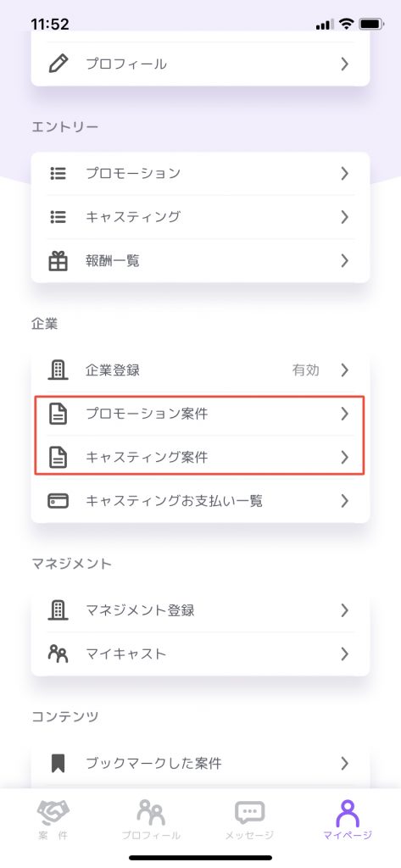Tap the chevron on the マネジメント登録 row
This screenshot has width=401, height=868.
pyautogui.click(x=344, y=610)
